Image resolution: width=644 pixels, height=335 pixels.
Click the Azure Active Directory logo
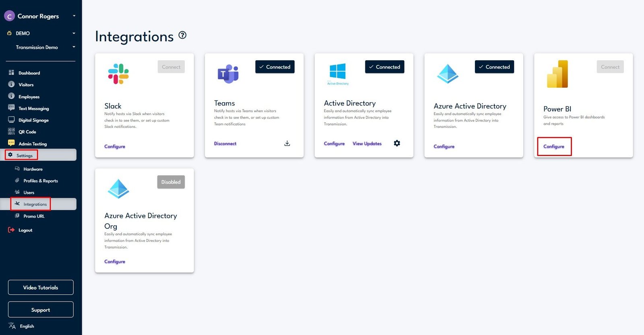point(448,74)
